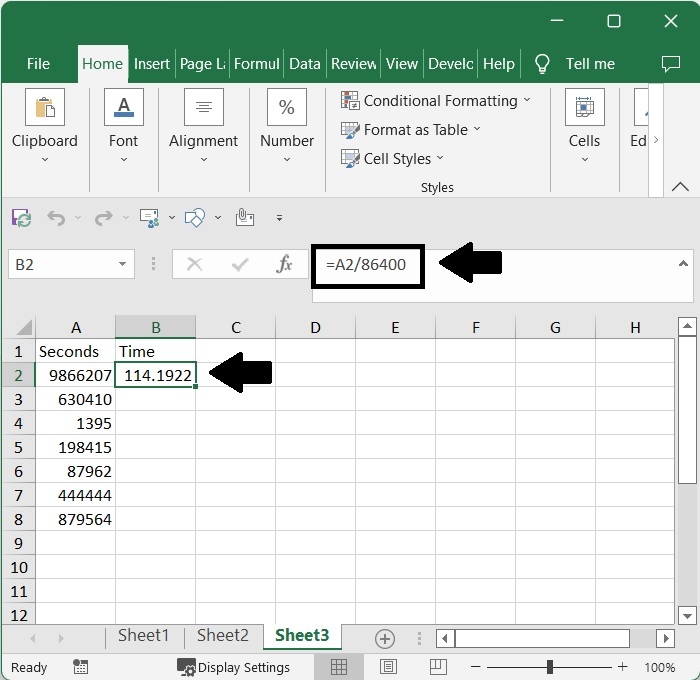Screen dimensions: 700x680
Task: Click Display Settings in status bar
Action: 244,667
